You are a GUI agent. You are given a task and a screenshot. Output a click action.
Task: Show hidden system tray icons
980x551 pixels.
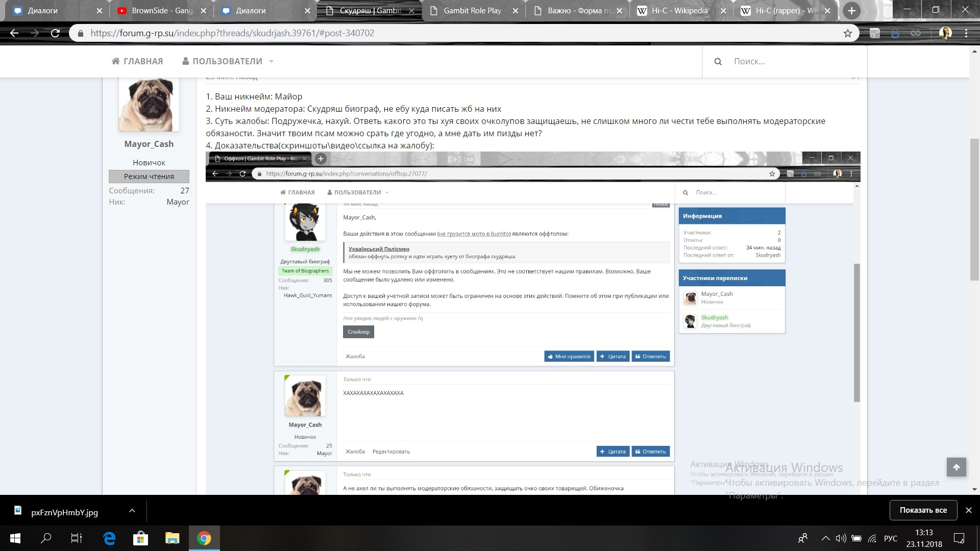pyautogui.click(x=825, y=538)
